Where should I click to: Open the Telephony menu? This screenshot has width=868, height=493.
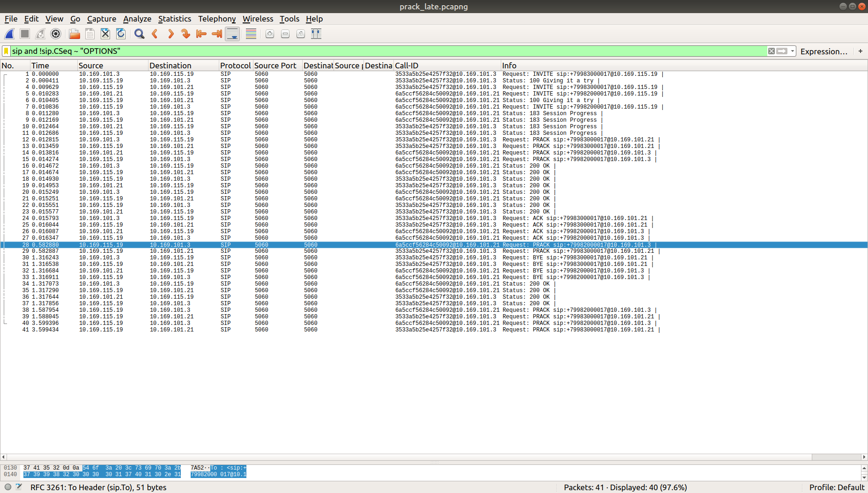(217, 19)
